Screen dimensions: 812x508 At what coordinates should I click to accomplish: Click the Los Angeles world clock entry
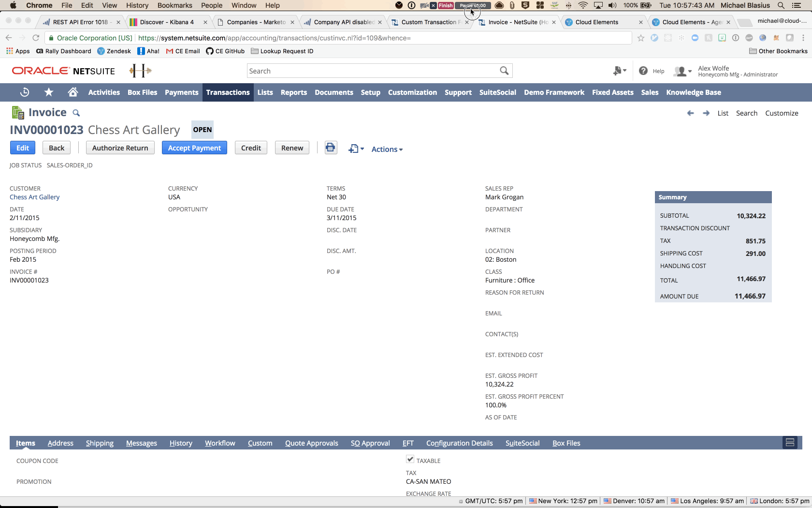click(x=708, y=501)
